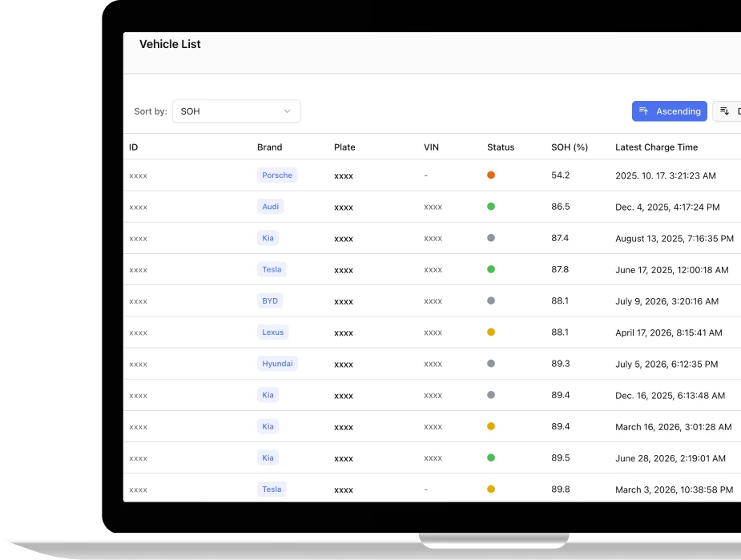
Task: Click the SOH value 87.8
Action: pos(560,269)
